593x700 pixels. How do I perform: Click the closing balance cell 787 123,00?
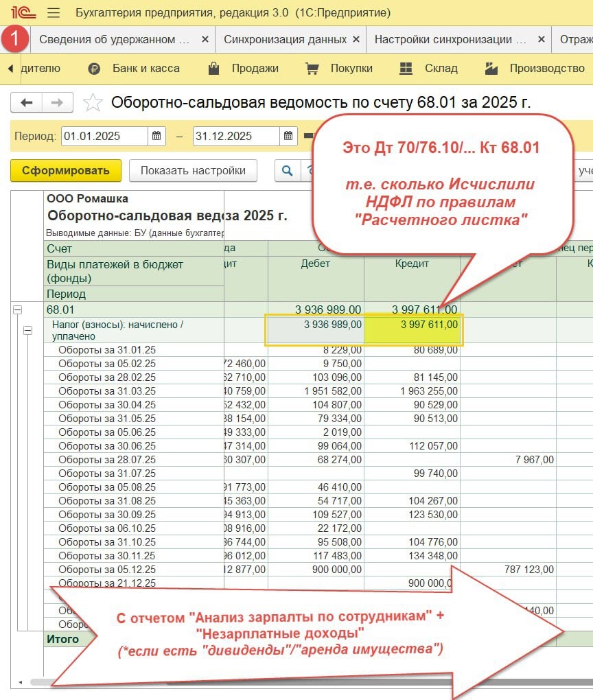coord(508,570)
